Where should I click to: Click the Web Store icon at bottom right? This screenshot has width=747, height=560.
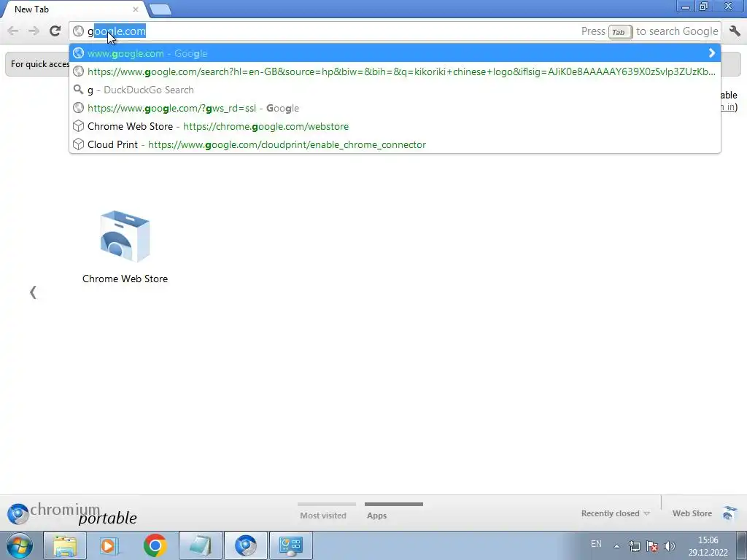click(729, 513)
